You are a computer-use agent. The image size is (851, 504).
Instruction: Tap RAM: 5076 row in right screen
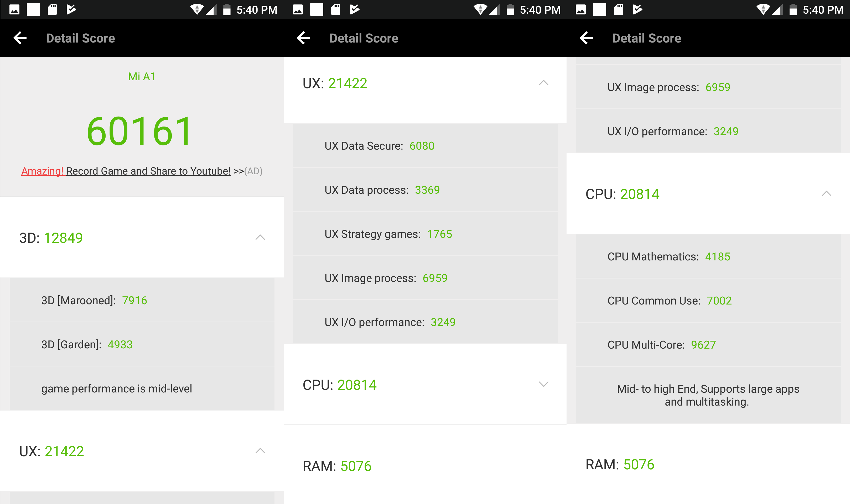point(708,464)
